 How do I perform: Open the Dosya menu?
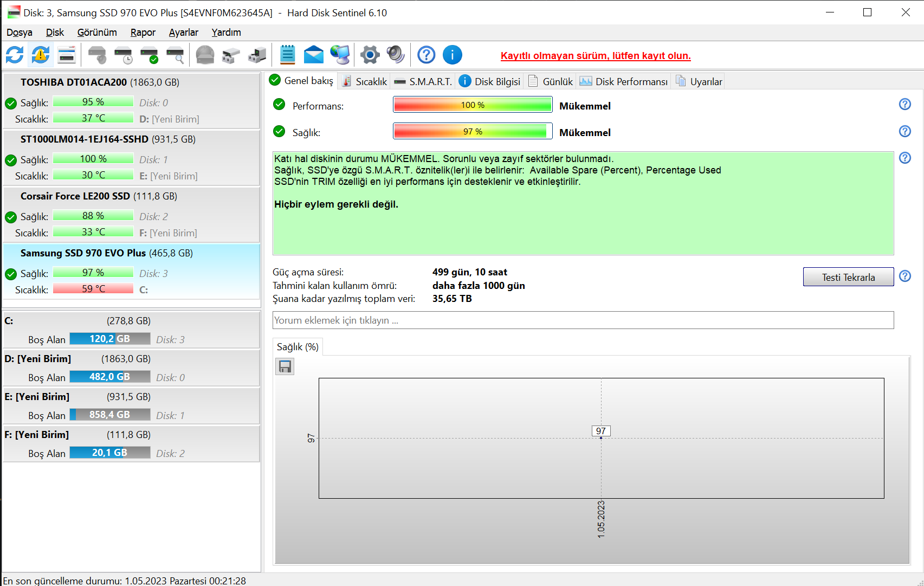(x=20, y=33)
